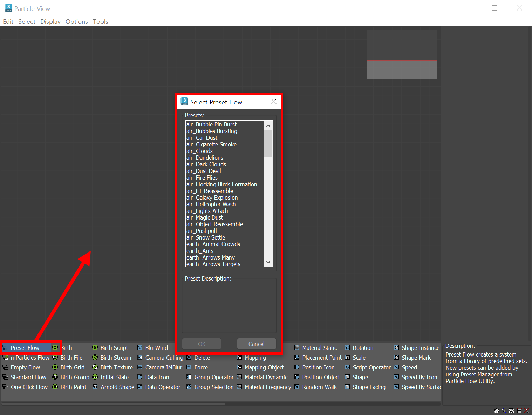532x415 pixels.
Task: Pick the Birth Paint operator
Action: [x=69, y=387]
